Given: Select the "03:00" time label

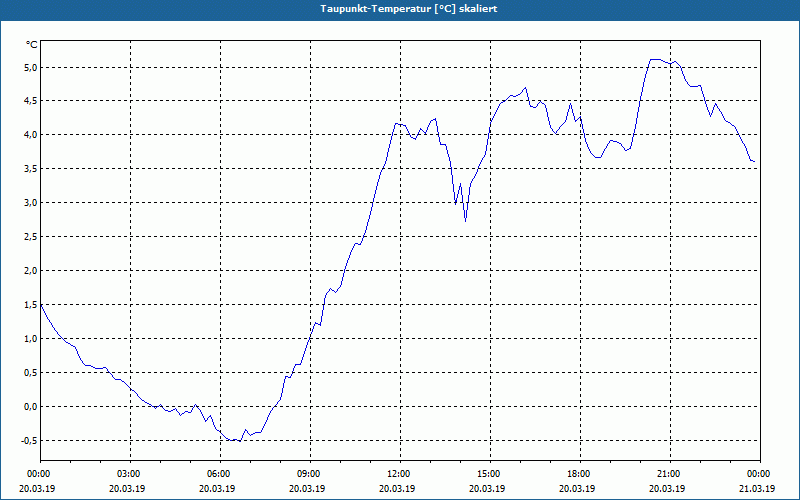Looking at the screenshot, I should point(127,474).
